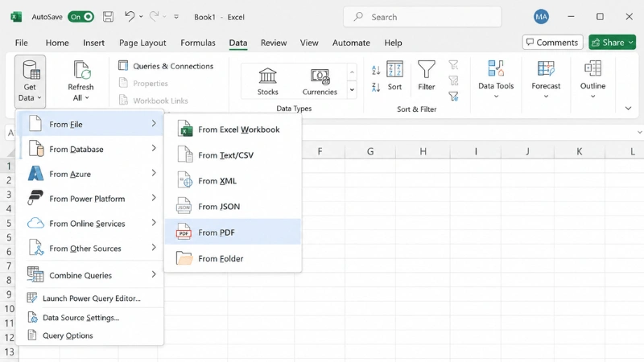Open the Automate tab
This screenshot has height=362, width=644.
(351, 43)
